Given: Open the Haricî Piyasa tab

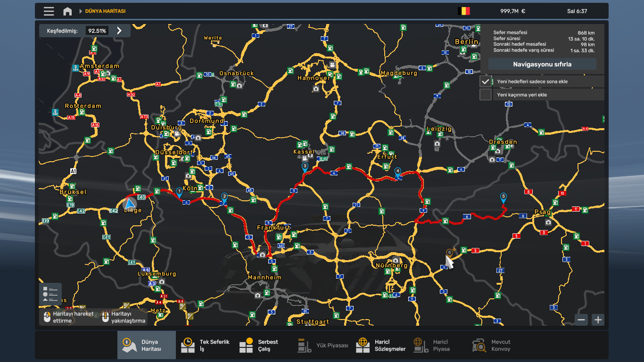Looking at the screenshot, I should pos(439,346).
